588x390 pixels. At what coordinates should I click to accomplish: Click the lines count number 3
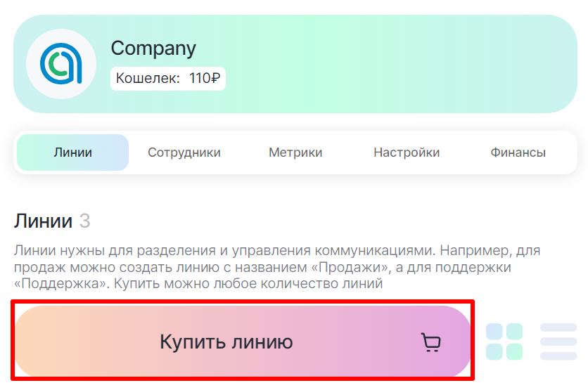(x=84, y=221)
